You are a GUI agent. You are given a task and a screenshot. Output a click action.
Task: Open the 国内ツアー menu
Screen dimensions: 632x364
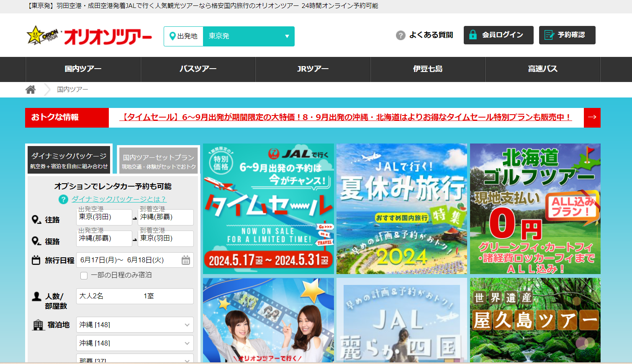[83, 69]
